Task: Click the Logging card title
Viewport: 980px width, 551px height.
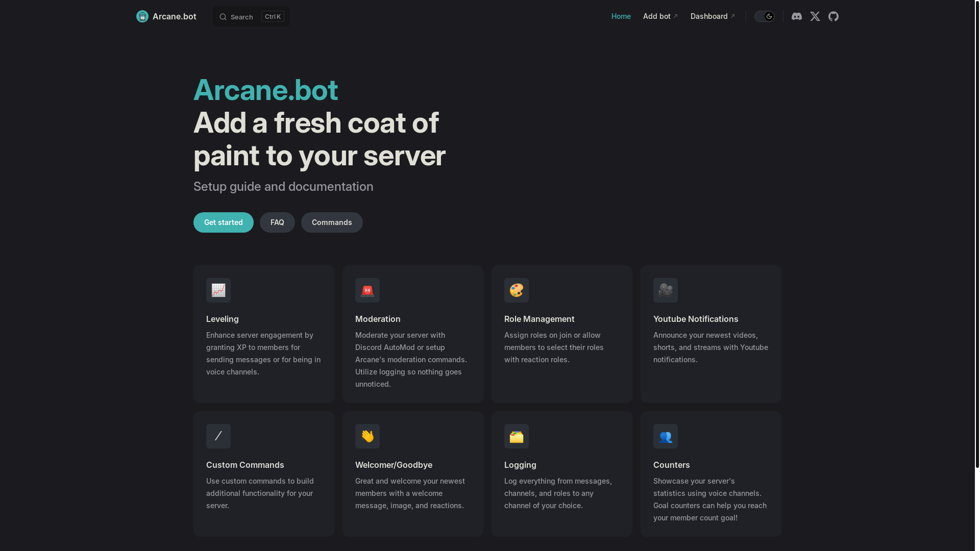Action: point(520,465)
